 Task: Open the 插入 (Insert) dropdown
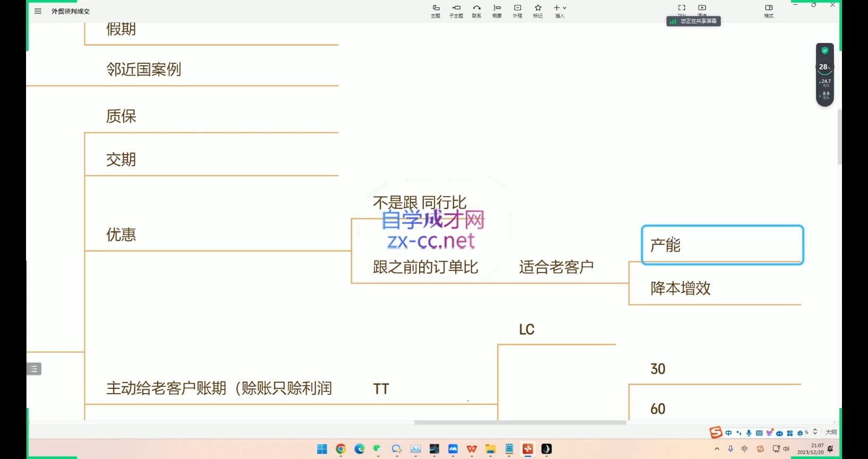560,11
